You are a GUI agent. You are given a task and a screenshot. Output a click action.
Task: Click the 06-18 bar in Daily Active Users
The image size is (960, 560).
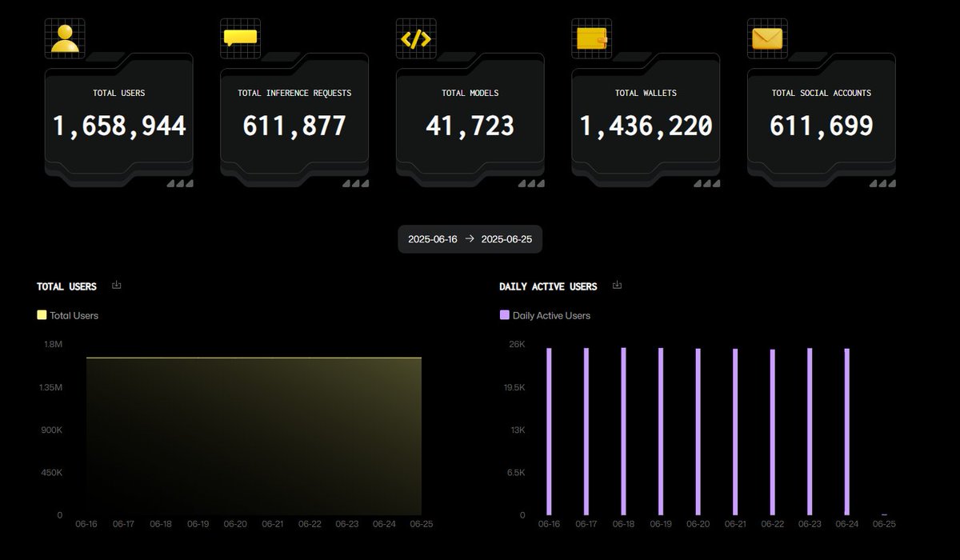(x=624, y=431)
